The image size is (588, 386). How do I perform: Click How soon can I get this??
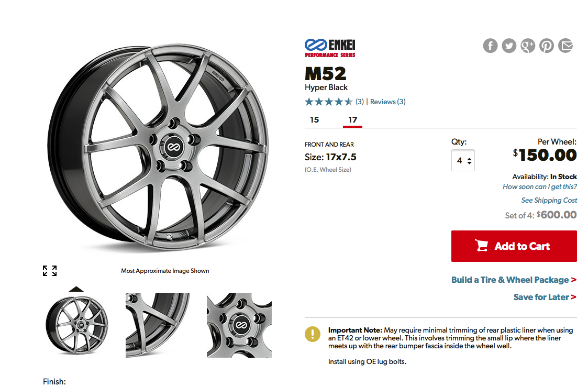tap(539, 187)
